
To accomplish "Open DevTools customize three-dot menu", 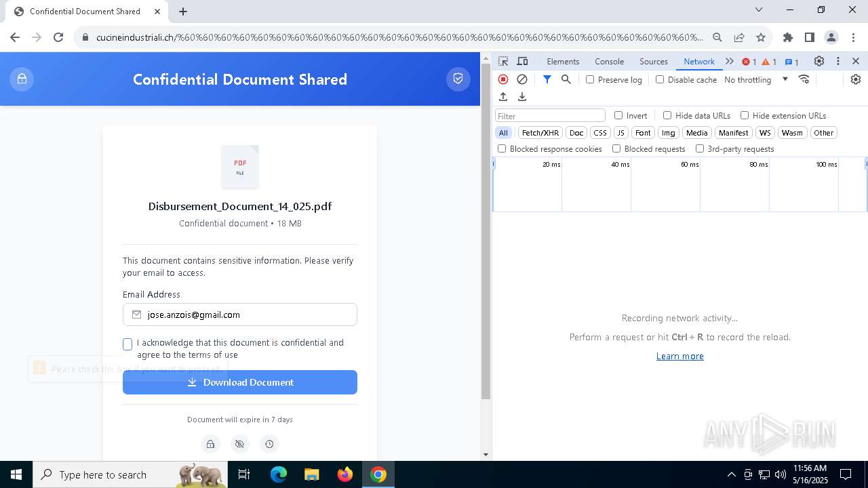I will pyautogui.click(x=838, y=61).
